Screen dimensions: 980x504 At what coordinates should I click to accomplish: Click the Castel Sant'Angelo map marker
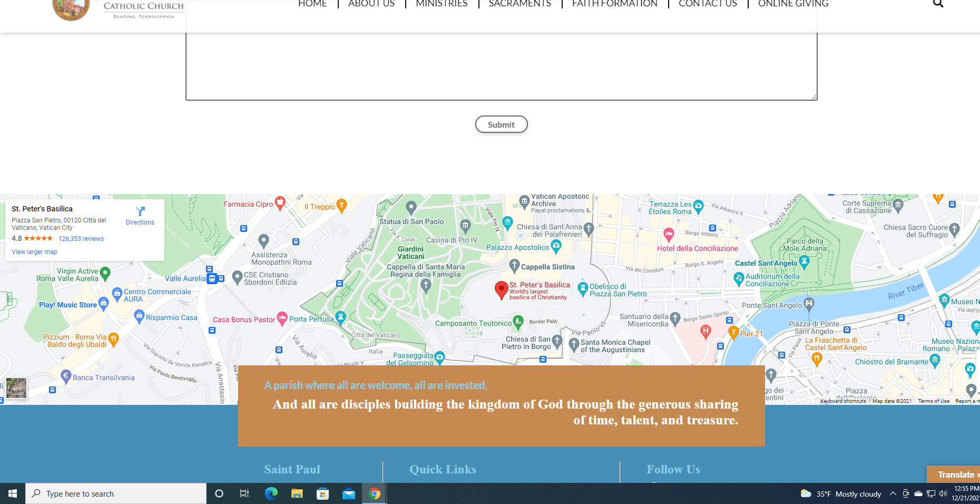[804, 261]
